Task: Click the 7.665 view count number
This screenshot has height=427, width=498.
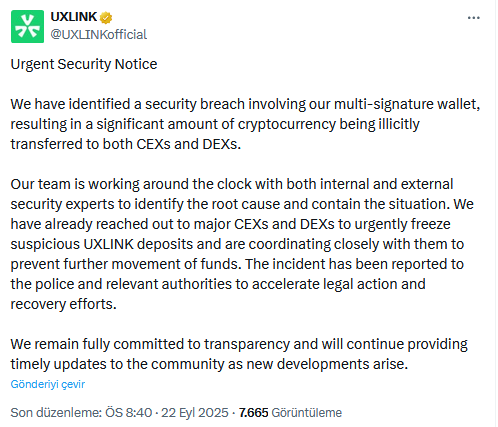Action: [253, 413]
